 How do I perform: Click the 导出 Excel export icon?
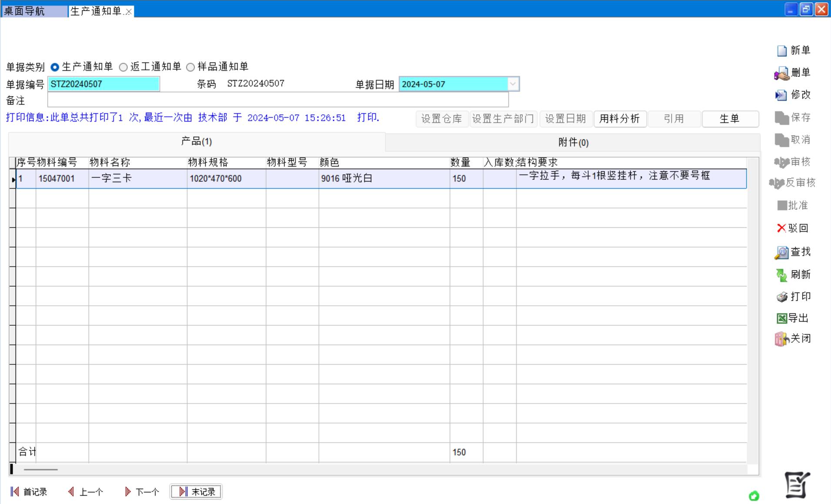click(x=781, y=318)
